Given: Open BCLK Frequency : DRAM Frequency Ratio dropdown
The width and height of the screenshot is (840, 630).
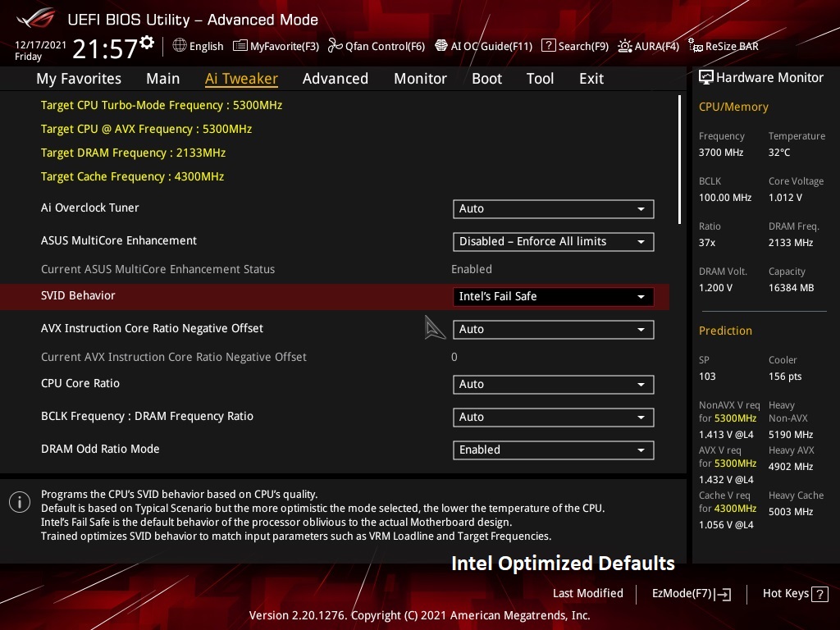Looking at the screenshot, I should (x=554, y=418).
